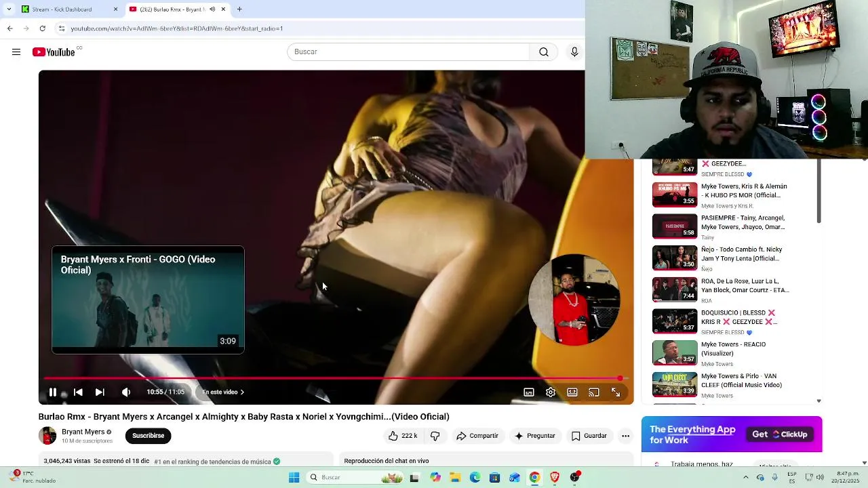Click Bryant Myers channel avatar

point(47,436)
